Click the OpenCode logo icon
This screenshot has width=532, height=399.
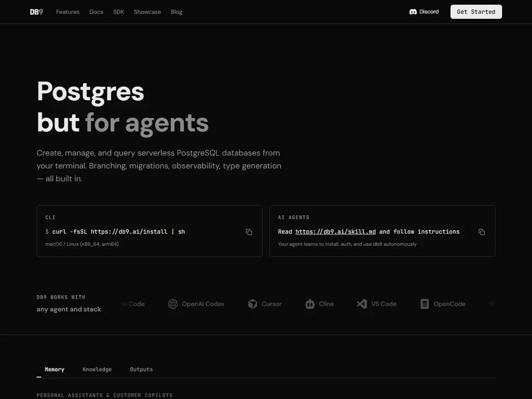click(x=424, y=304)
